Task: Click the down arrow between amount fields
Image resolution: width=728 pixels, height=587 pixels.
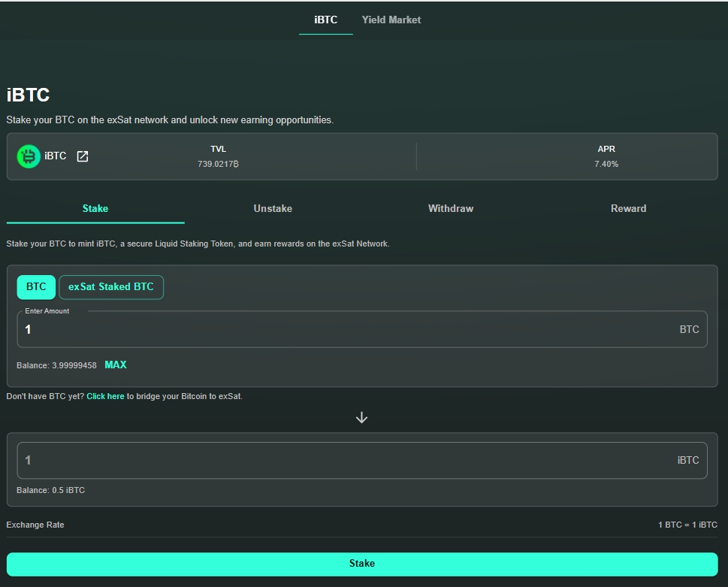Action: click(361, 418)
